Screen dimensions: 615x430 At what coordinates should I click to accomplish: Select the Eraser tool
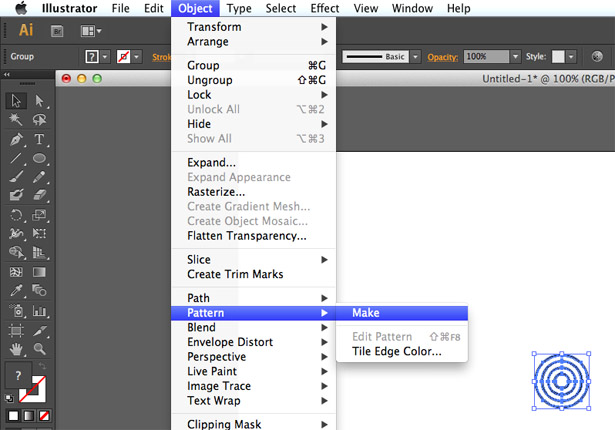39,195
